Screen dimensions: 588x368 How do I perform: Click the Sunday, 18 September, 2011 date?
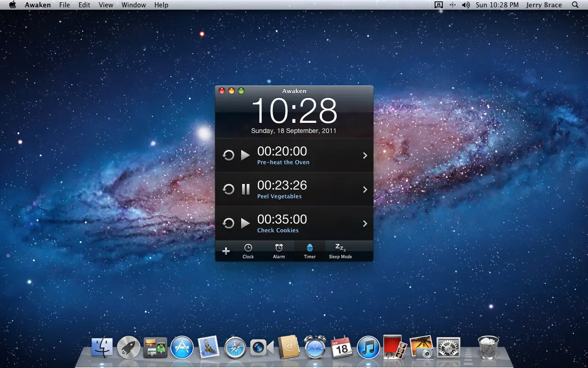coord(294,131)
